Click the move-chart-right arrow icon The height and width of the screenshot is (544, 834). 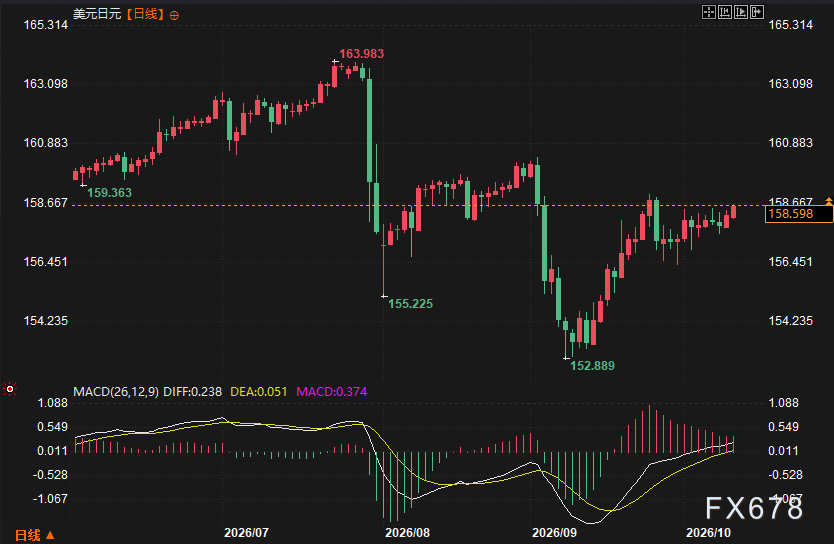click(757, 12)
